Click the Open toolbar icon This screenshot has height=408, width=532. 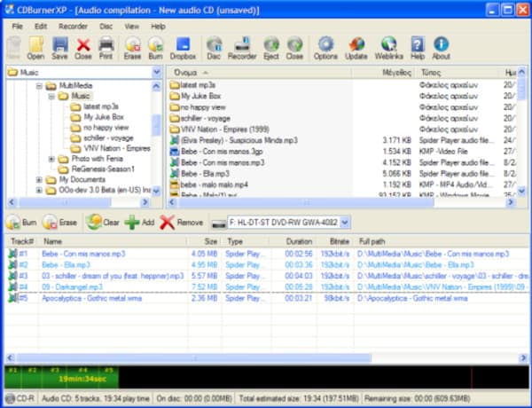[36, 48]
